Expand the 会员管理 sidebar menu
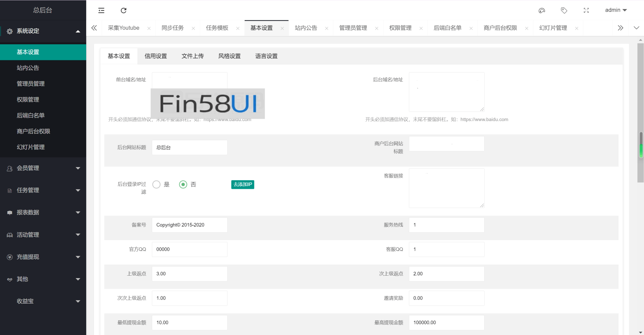Viewport: 644px width, 335px height. click(43, 168)
